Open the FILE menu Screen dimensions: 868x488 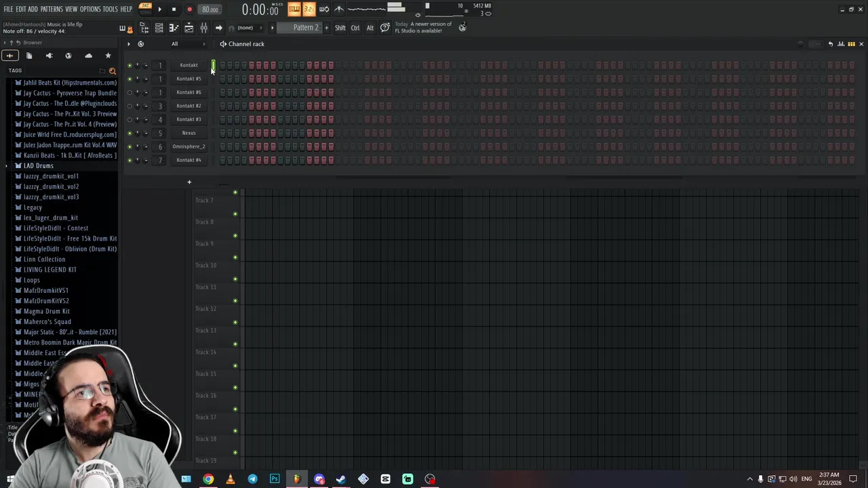pyautogui.click(x=8, y=9)
